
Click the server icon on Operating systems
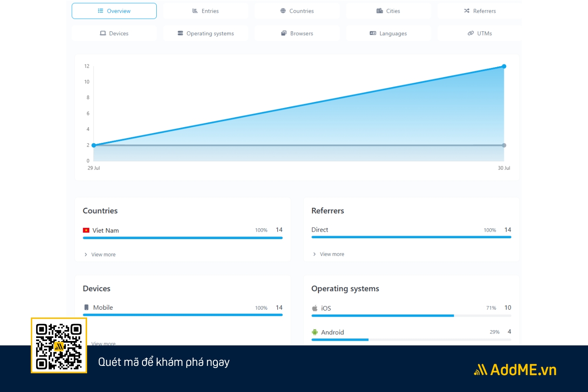pos(180,33)
